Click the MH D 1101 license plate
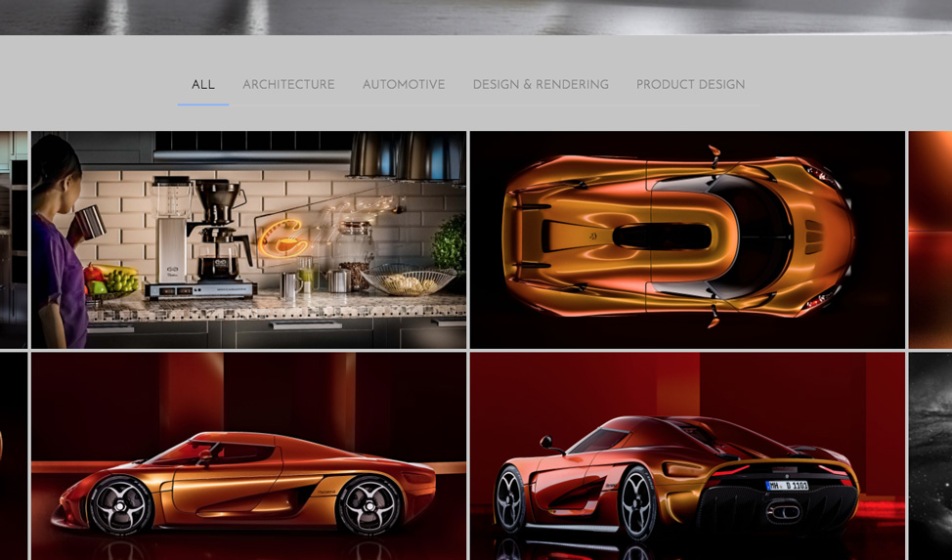This screenshot has height=560, width=952. click(787, 486)
